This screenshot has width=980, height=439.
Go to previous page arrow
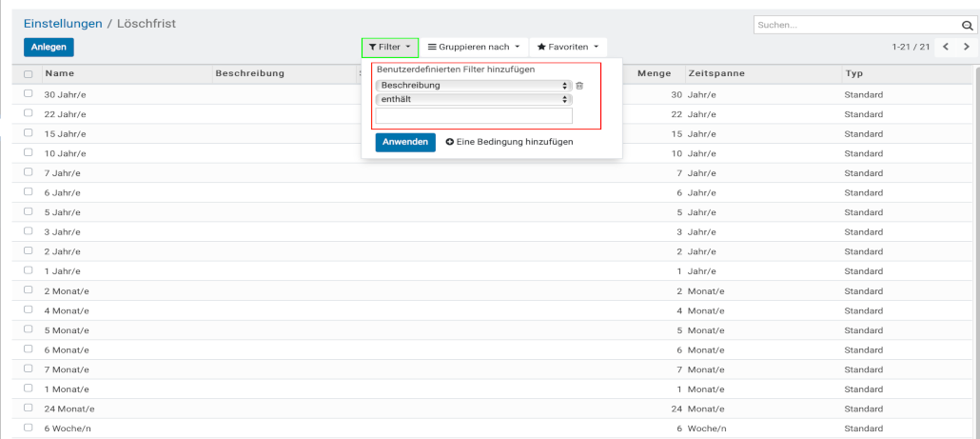coord(946,47)
